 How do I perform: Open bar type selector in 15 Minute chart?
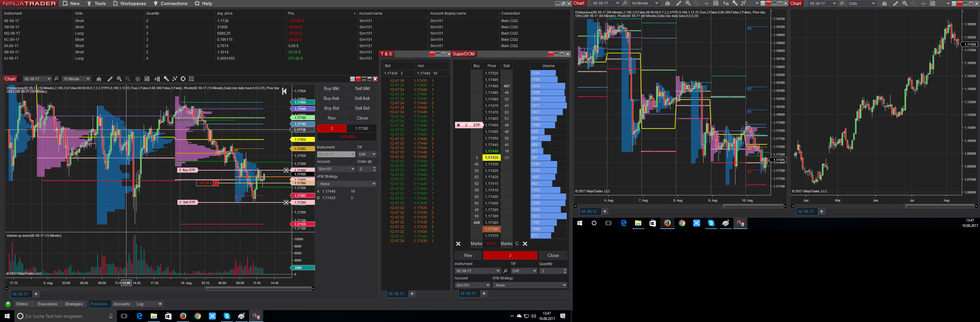[x=99, y=79]
